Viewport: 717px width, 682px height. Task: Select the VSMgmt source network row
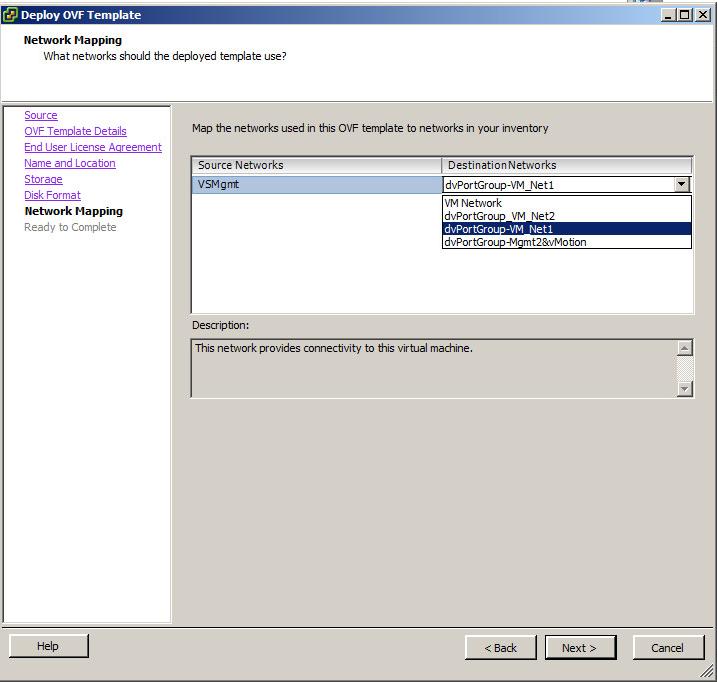click(x=316, y=184)
